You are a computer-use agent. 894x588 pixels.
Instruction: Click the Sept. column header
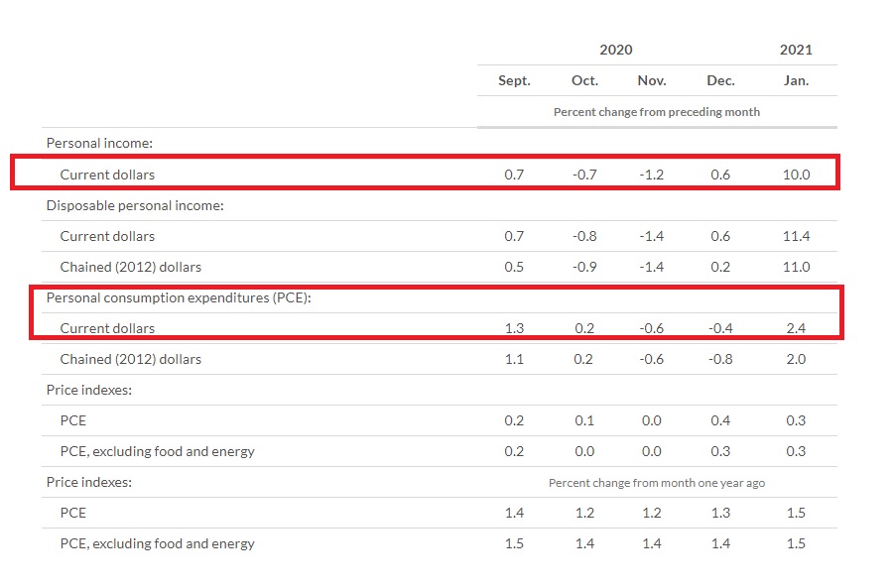(x=514, y=80)
